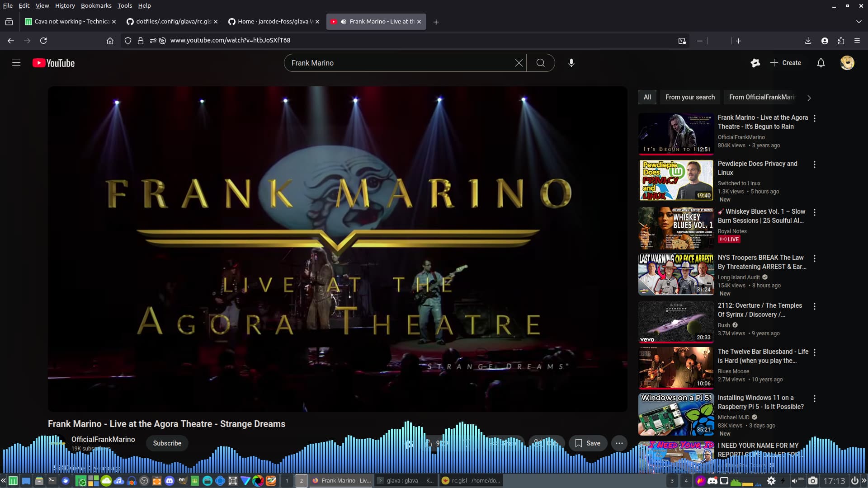
Task: Open the Rush 2112 Overture video thumbnail
Action: click(x=676, y=322)
